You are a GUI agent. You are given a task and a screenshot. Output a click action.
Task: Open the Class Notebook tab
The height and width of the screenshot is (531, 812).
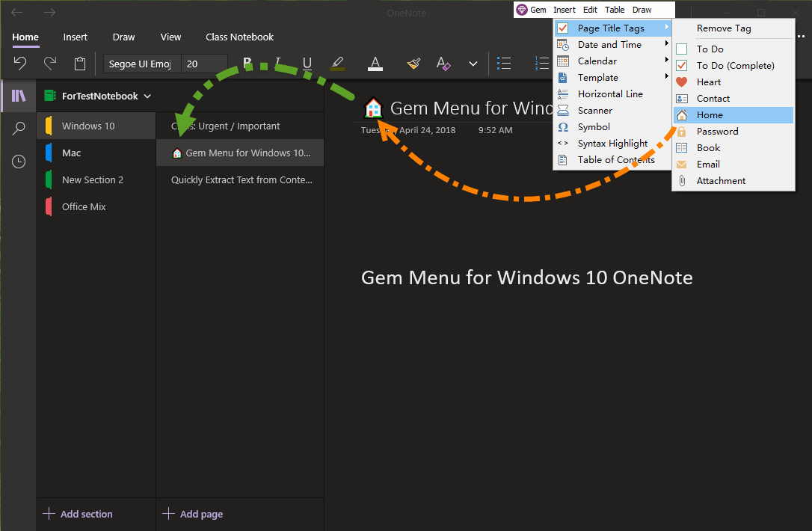point(240,37)
